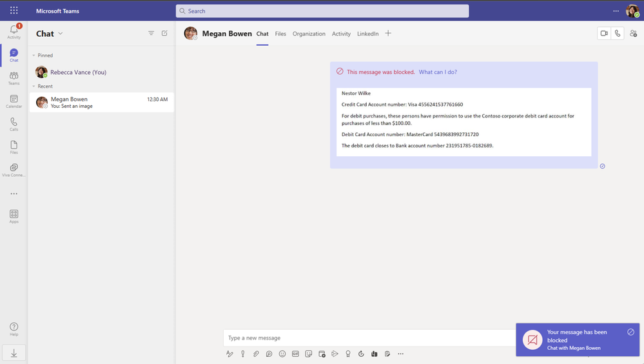Collapse the Pinned section

pyautogui.click(x=34, y=55)
